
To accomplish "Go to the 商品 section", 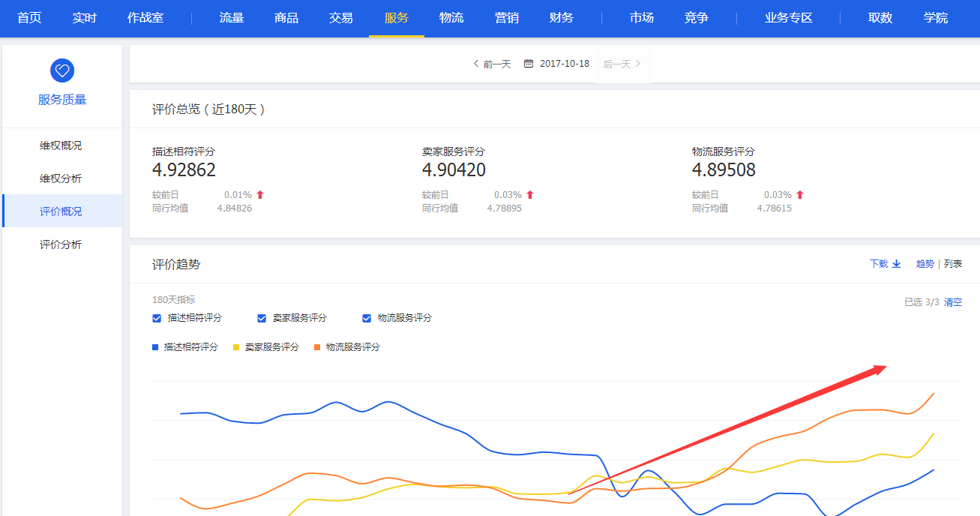I will [x=286, y=18].
